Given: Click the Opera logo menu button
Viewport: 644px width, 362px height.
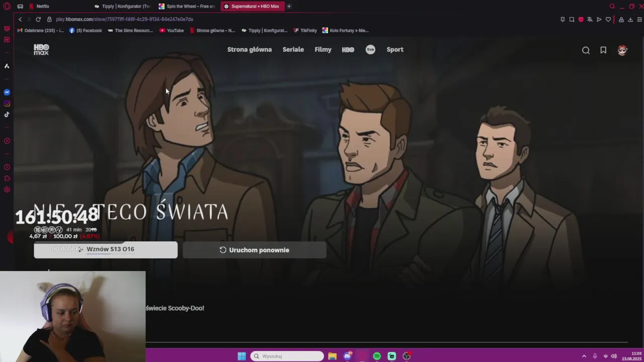Looking at the screenshot, I should click(7, 6).
